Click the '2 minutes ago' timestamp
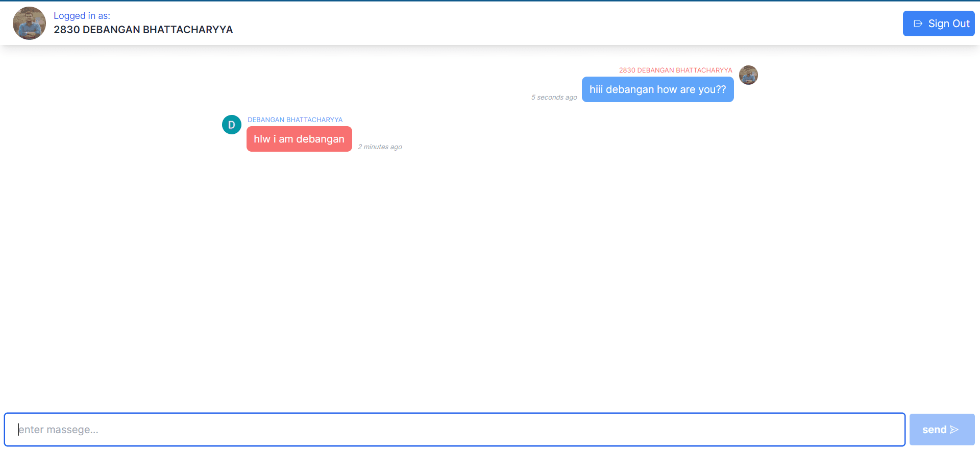This screenshot has height=452, width=980. [380, 147]
